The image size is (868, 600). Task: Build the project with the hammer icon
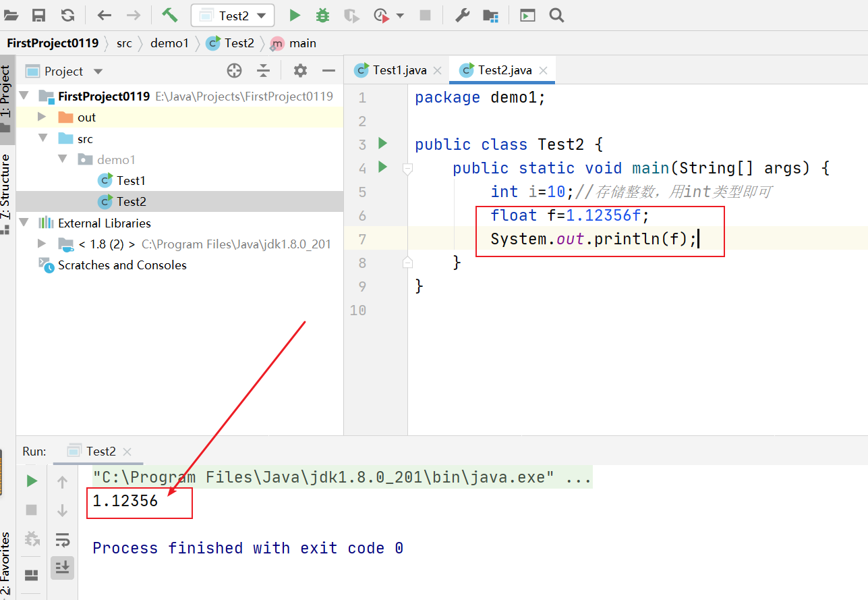click(169, 15)
